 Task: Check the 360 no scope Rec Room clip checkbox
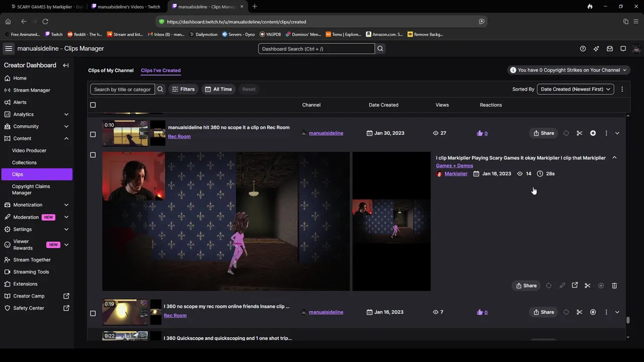tap(93, 134)
